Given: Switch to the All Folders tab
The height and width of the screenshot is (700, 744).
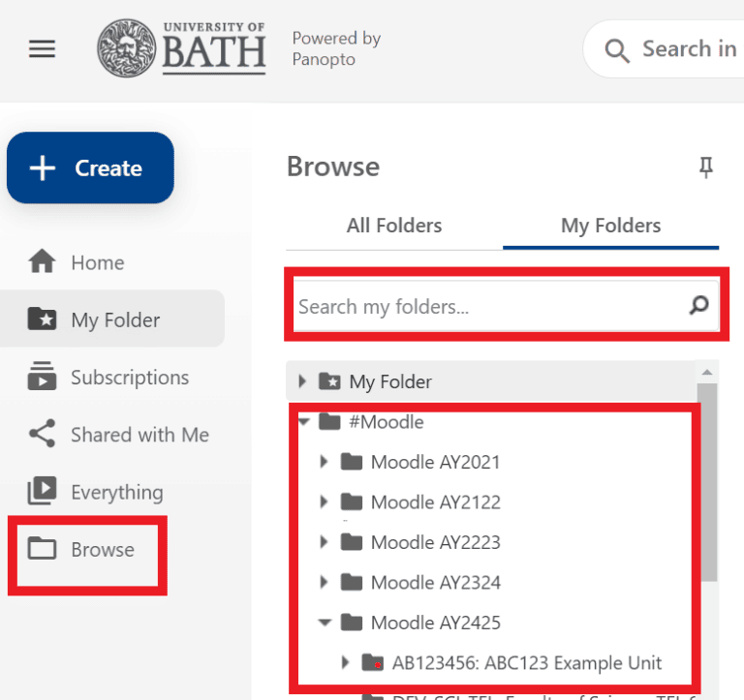Looking at the screenshot, I should tap(394, 226).
